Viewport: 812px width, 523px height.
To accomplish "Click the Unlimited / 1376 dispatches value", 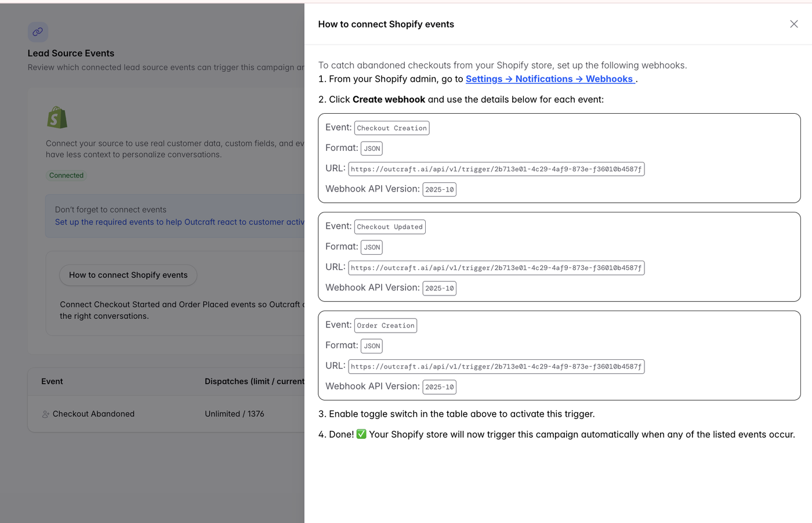I will tap(234, 414).
